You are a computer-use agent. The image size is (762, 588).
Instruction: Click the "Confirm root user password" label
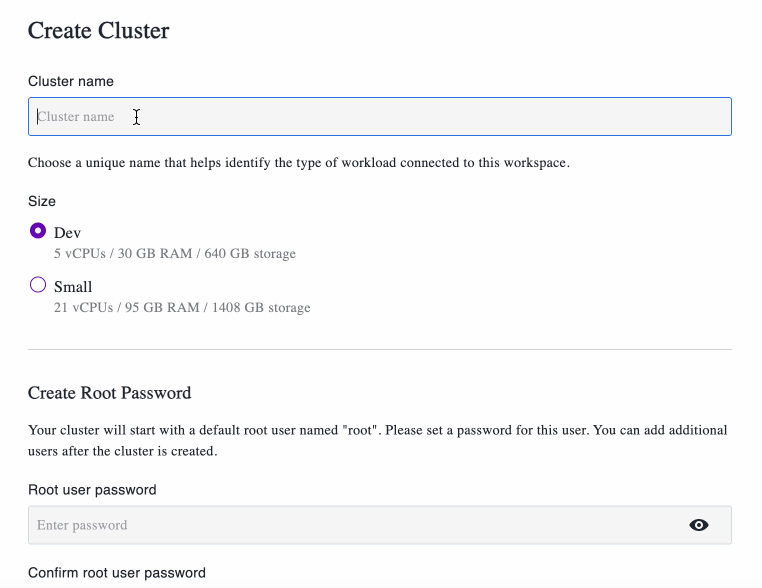[x=117, y=573]
